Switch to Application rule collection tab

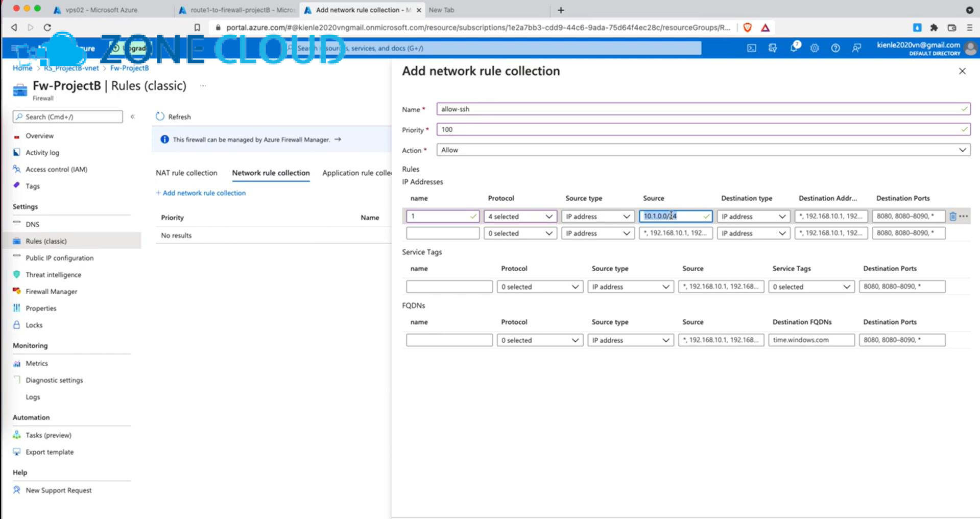[x=356, y=173]
